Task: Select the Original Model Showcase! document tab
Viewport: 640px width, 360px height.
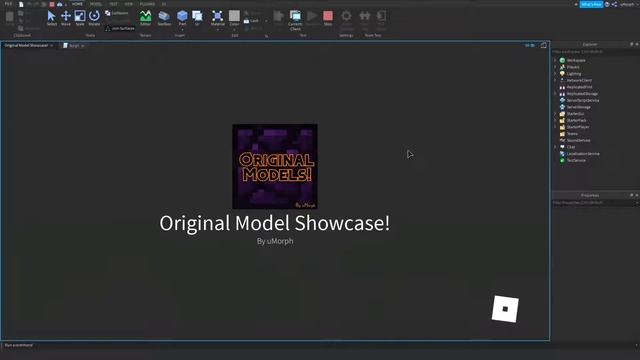Action: (x=29, y=45)
